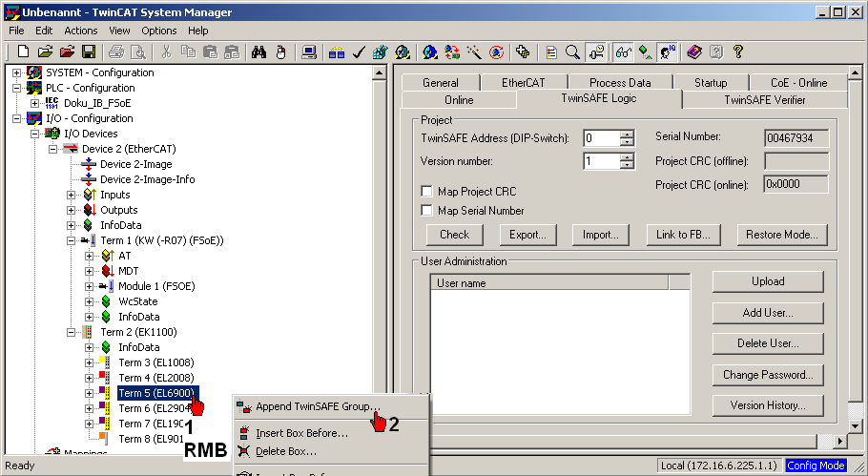This screenshot has width=868, height=476.
Task: Expand the Doku_IB_FSoE node
Action: 34,103
